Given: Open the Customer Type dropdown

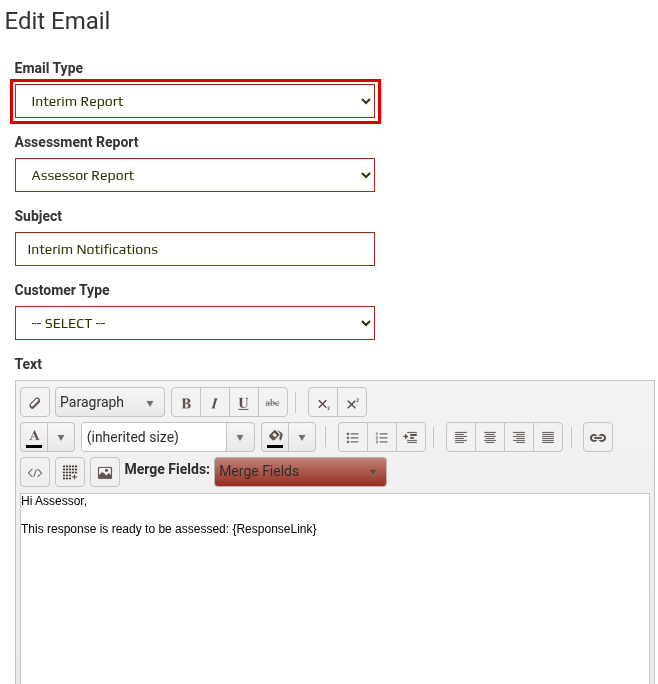Looking at the screenshot, I should coord(195,323).
